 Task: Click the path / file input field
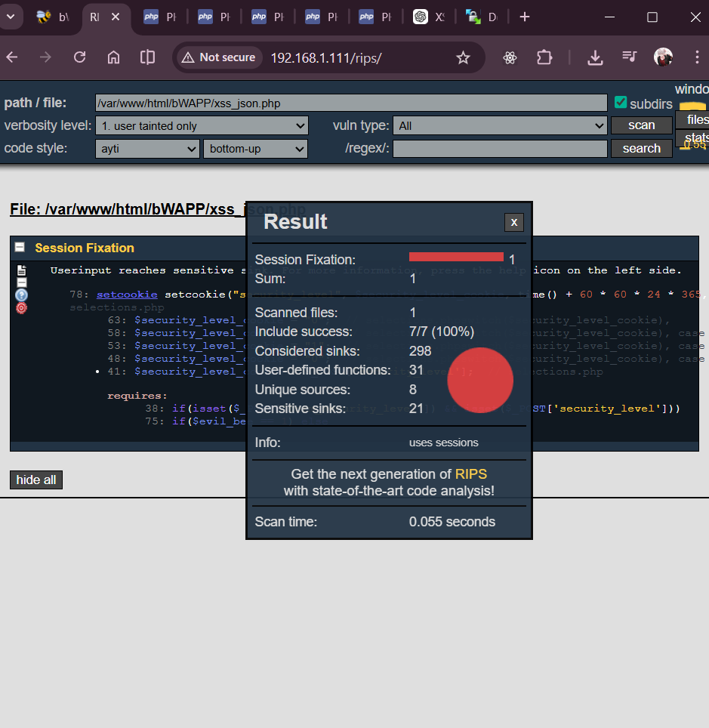[x=351, y=103]
